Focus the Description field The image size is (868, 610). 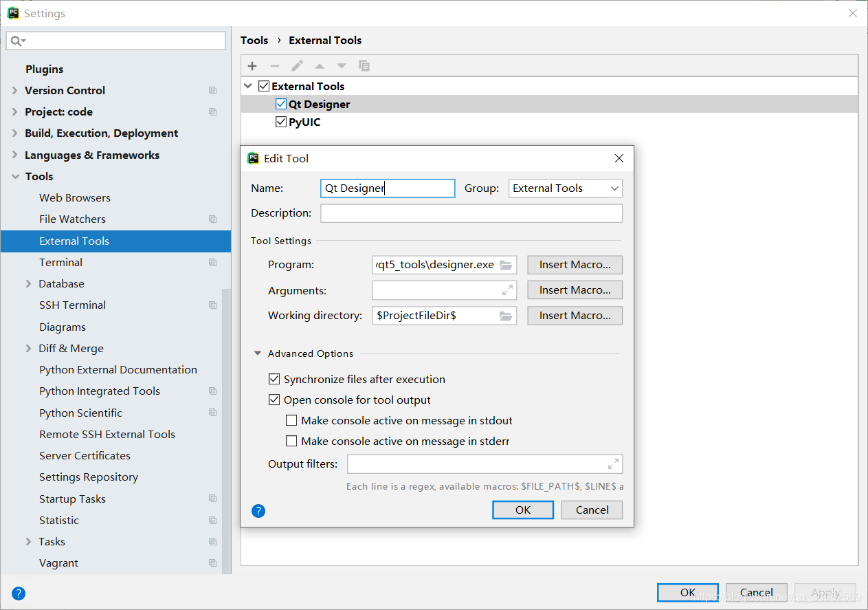point(471,213)
